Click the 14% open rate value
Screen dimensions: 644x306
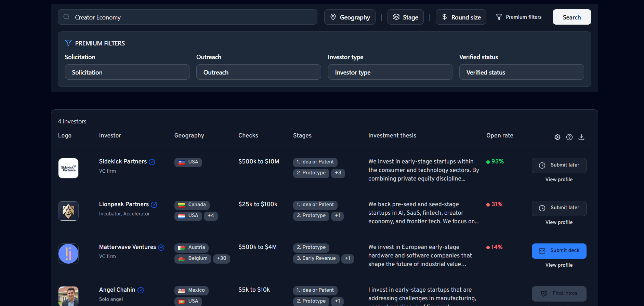(497, 247)
